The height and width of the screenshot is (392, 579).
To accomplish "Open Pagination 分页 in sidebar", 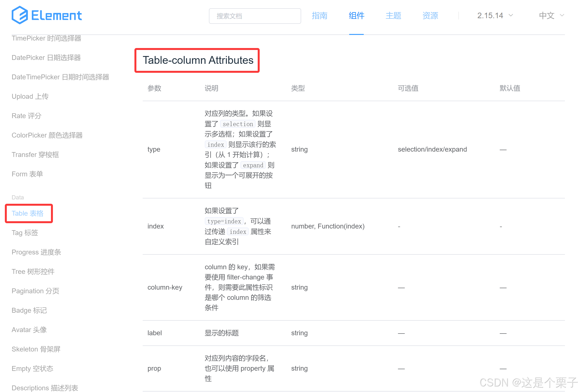I will [35, 291].
